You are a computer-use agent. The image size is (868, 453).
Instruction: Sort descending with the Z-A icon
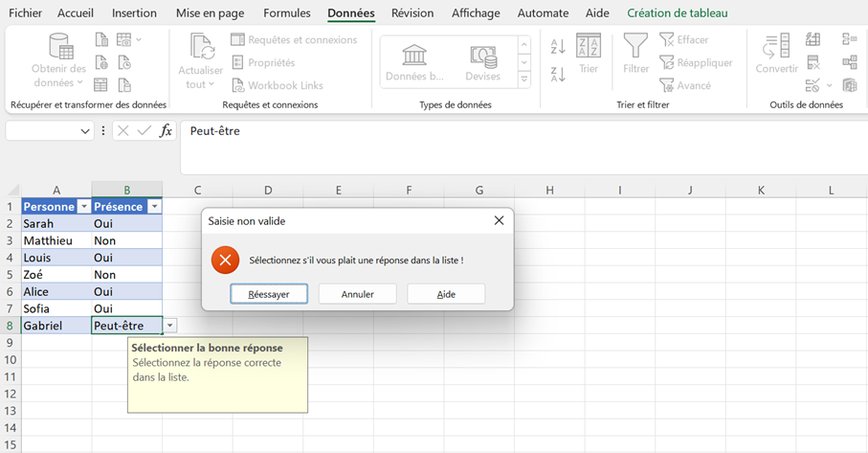pyautogui.click(x=557, y=74)
